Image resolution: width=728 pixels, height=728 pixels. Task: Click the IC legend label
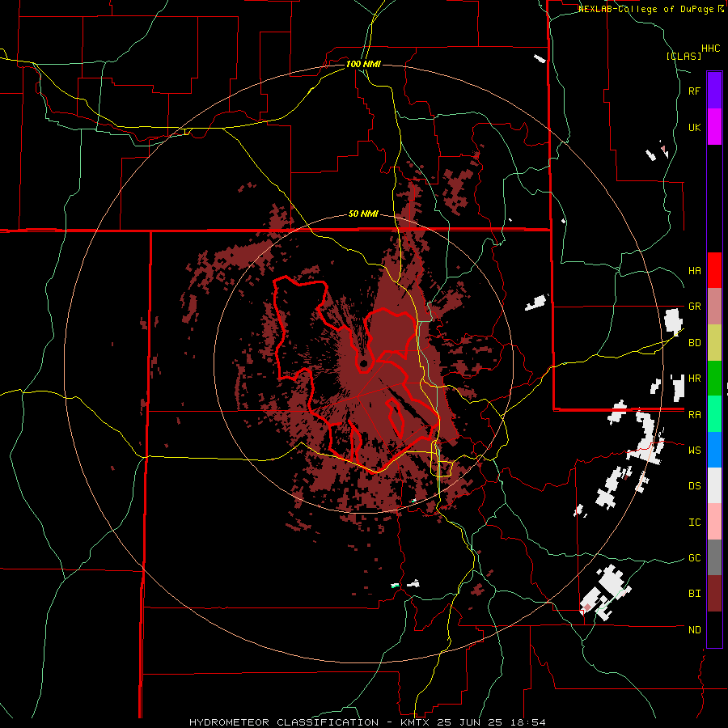tap(694, 523)
